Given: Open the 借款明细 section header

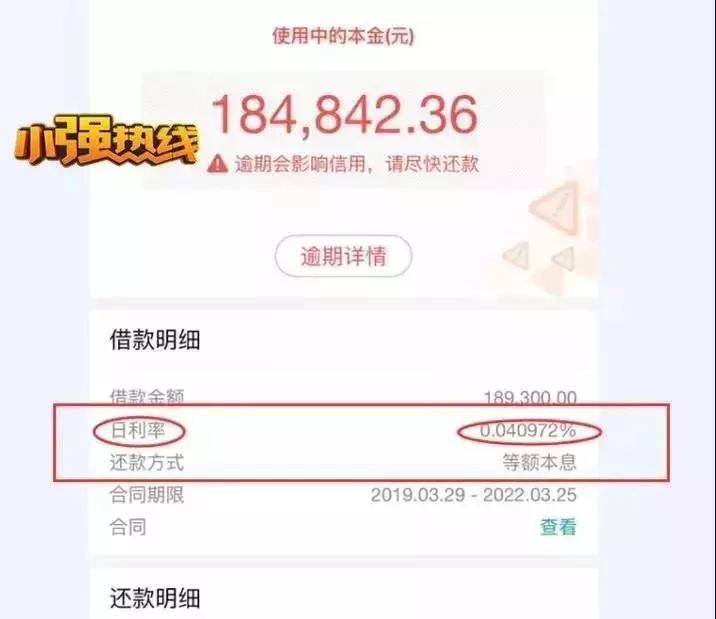Looking at the screenshot, I should point(155,340).
